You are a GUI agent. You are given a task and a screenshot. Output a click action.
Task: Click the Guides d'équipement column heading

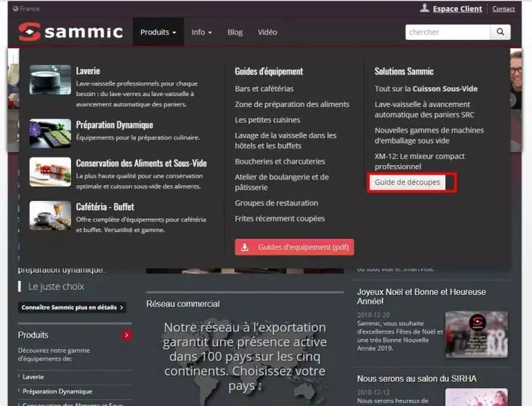(x=269, y=71)
